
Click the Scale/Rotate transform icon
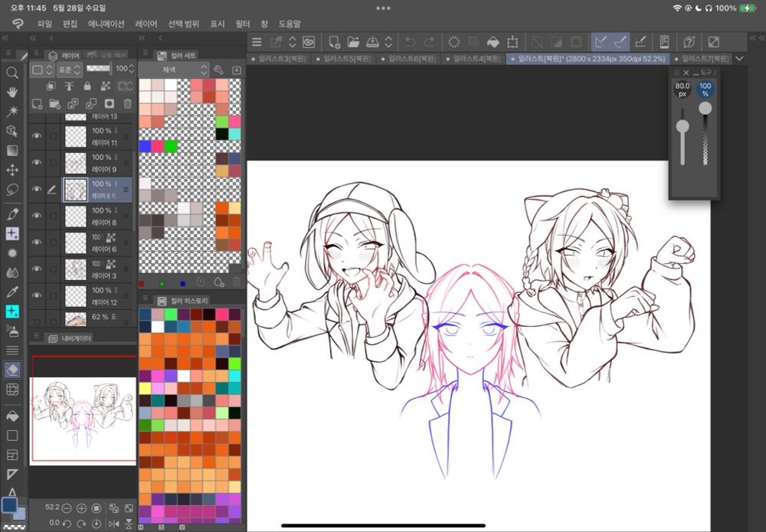click(512, 42)
